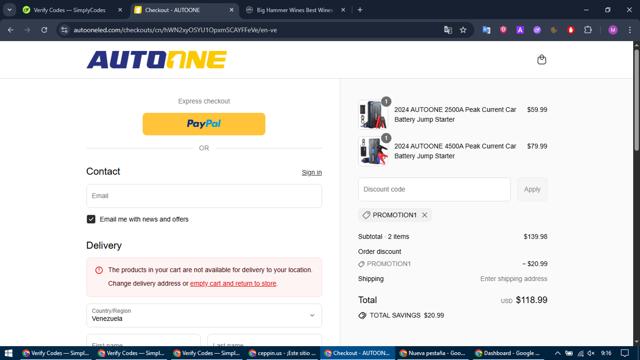Click the purple 'A' extension icon
This screenshot has width=640, height=360.
(520, 30)
